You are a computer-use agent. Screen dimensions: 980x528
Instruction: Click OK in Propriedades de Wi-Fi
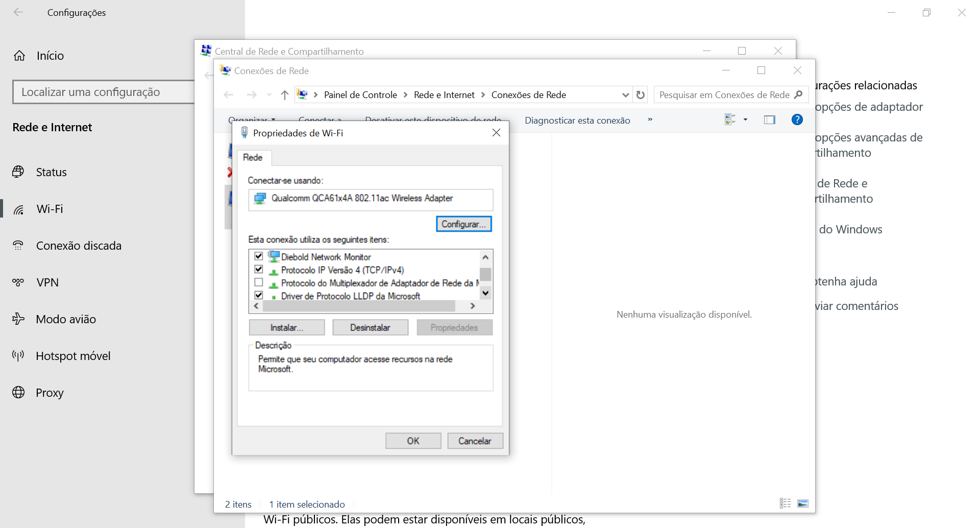pos(413,441)
